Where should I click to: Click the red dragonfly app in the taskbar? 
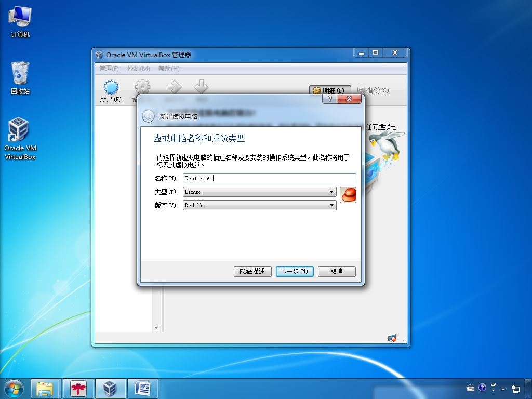(x=78, y=389)
